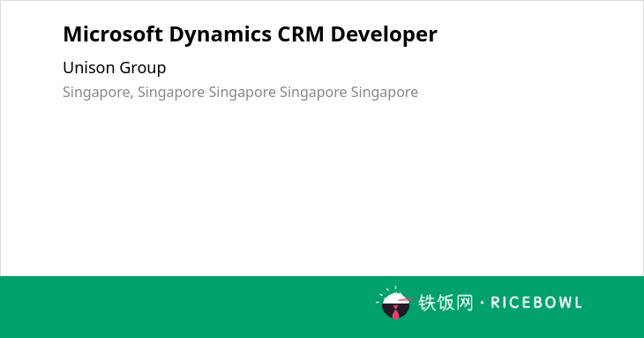The height and width of the screenshot is (338, 644).
Task: Open the Microsoft Dynamics CRM Developer job title
Action: click(x=251, y=34)
